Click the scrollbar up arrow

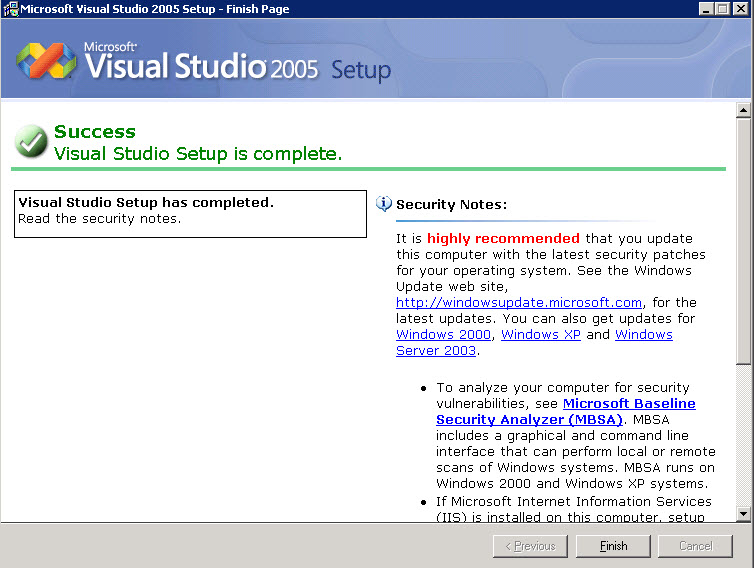743,110
